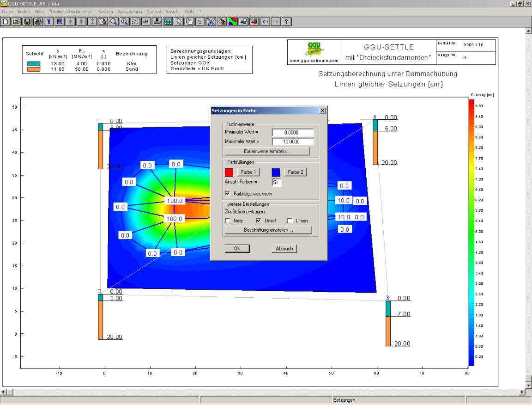The width and height of the screenshot is (532, 405).
Task: Click the "Setzungen" status bar entry
Action: 344,400
